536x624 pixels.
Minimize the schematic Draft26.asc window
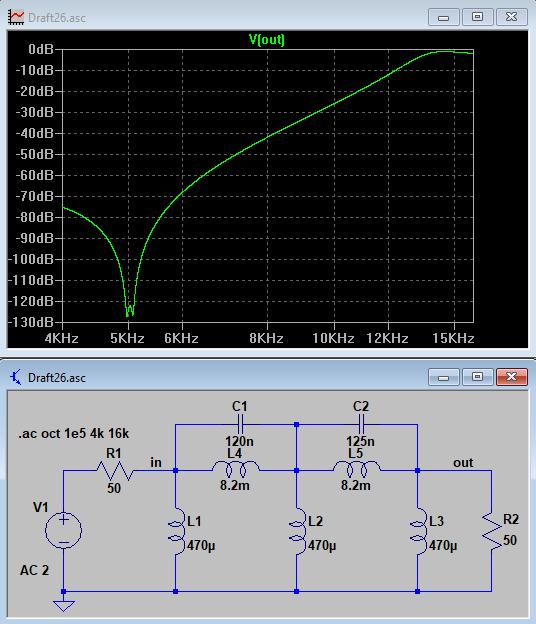coord(444,376)
